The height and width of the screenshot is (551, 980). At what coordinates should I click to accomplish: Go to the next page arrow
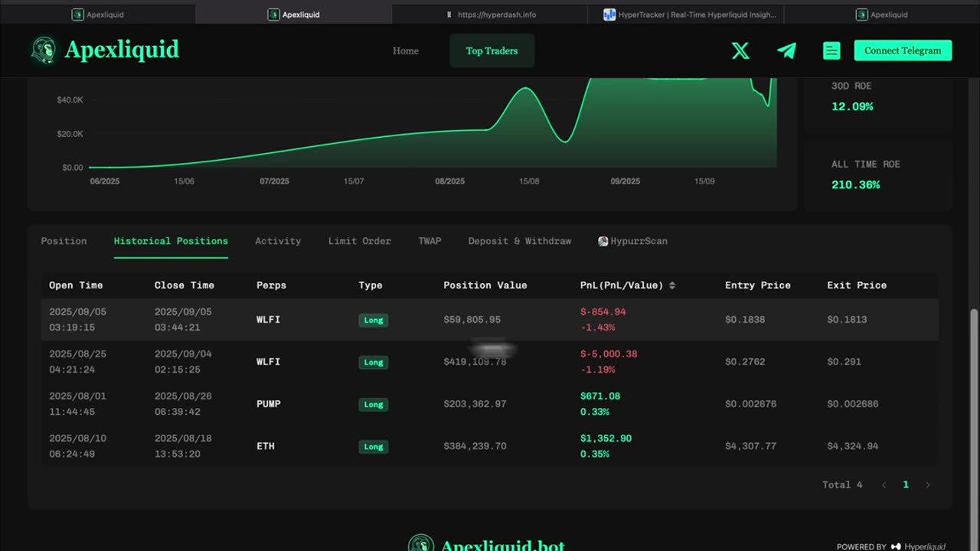[x=928, y=485]
